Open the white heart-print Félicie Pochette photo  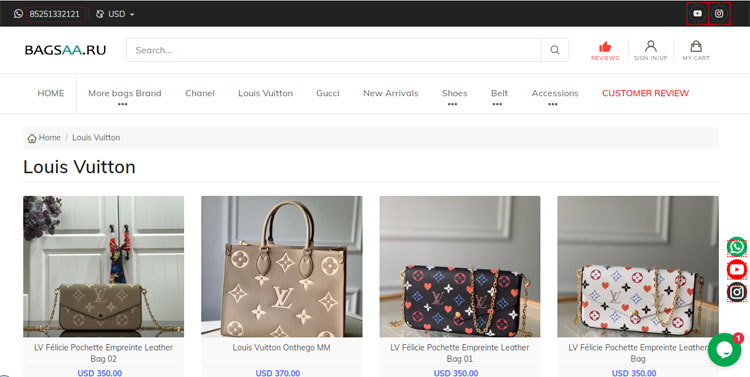coord(638,266)
